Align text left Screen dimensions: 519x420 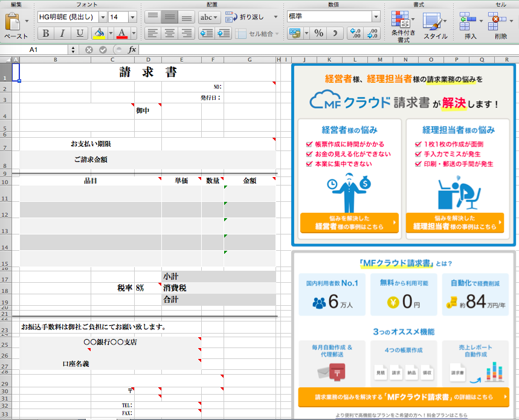(153, 33)
